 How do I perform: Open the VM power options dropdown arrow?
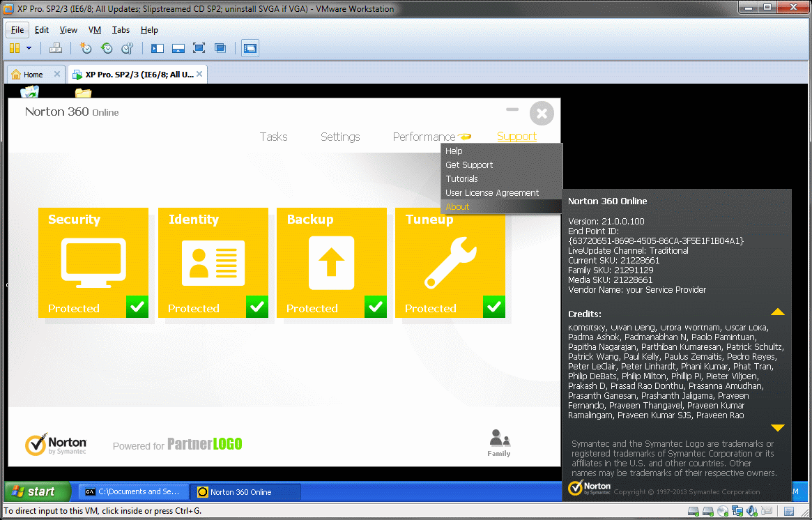(x=29, y=48)
